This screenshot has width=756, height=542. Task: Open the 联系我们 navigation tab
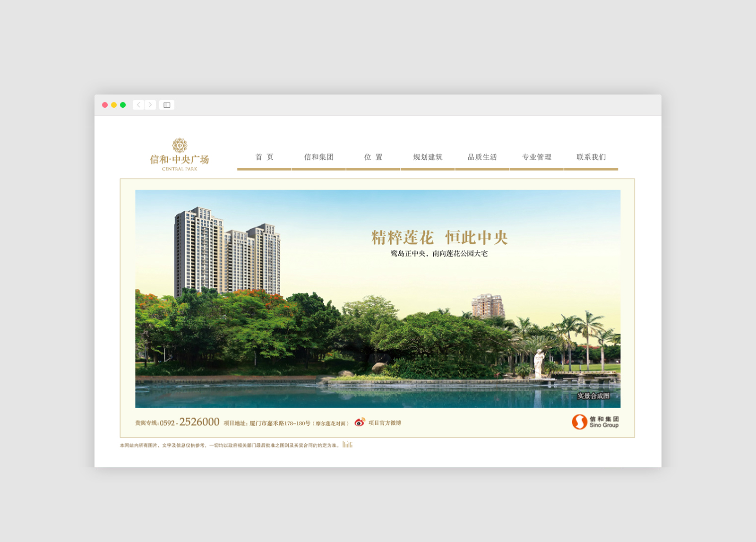[591, 157]
